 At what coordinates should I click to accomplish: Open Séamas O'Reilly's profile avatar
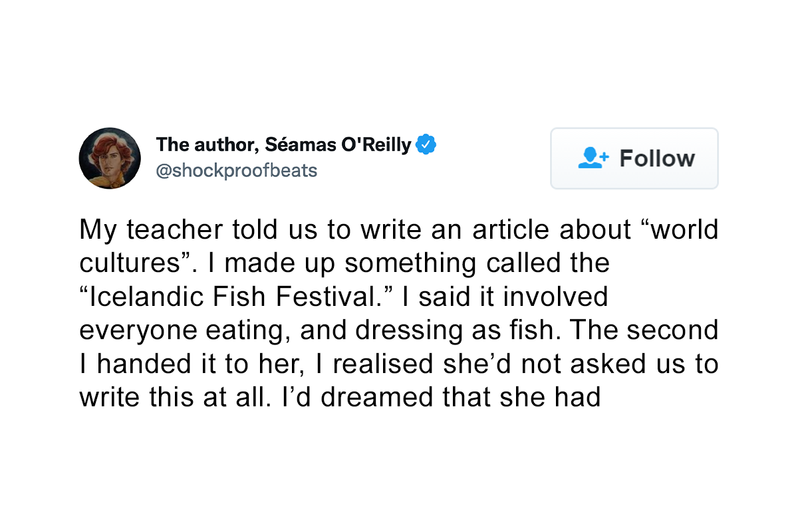click(110, 158)
